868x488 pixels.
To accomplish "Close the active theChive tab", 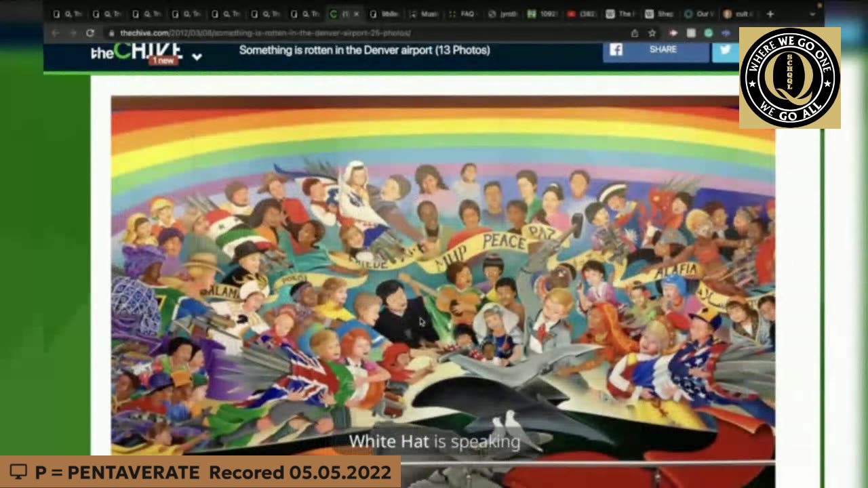I will pos(356,14).
